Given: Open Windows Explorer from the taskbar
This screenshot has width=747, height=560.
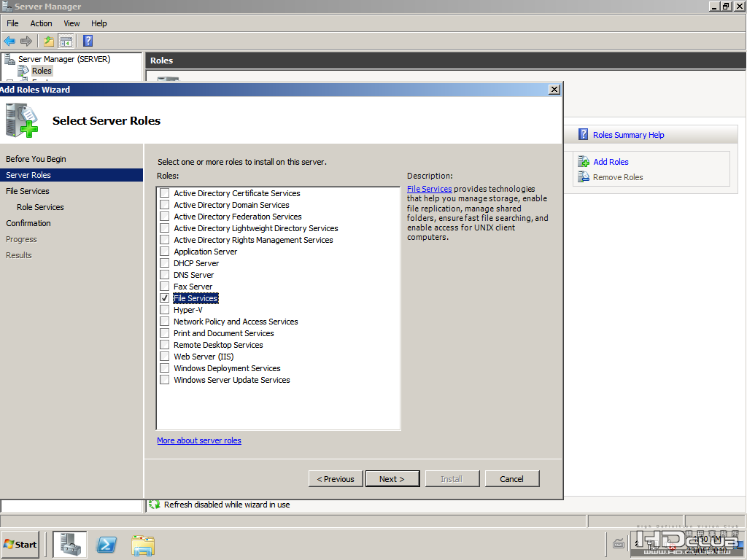Looking at the screenshot, I should 143,545.
